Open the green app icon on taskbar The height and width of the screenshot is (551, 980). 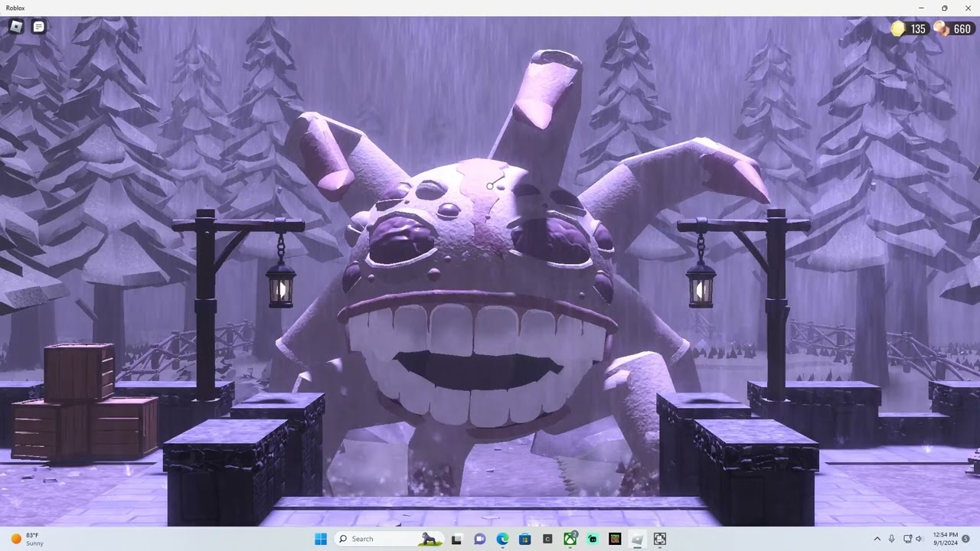click(593, 539)
